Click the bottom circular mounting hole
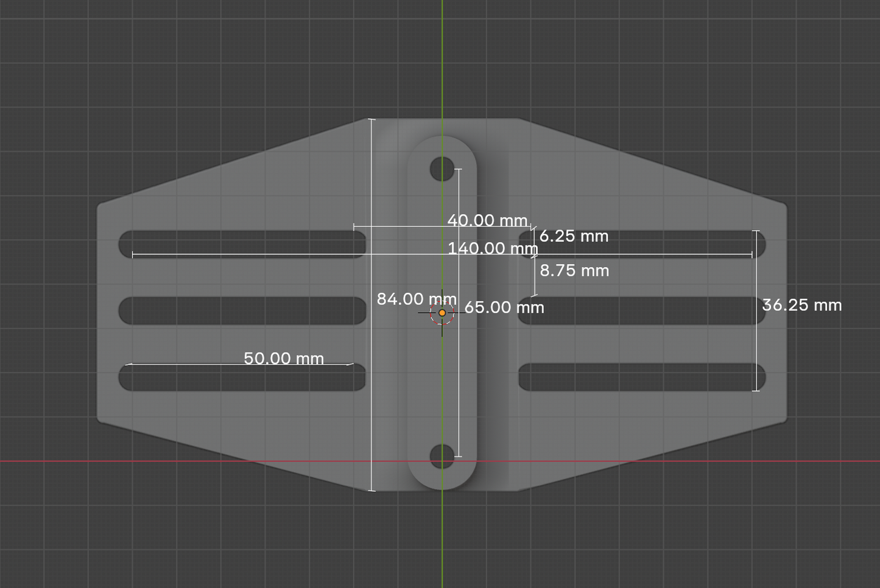The width and height of the screenshot is (880, 588). 442,457
